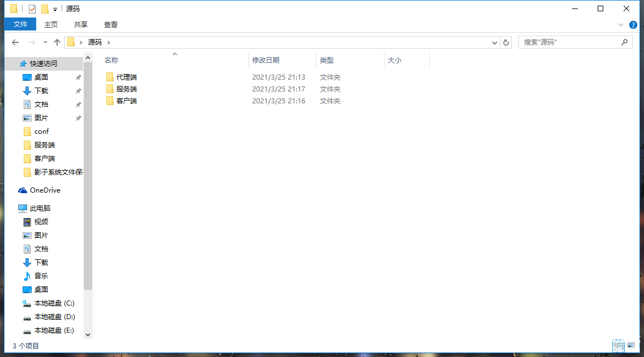This screenshot has width=644, height=357.
Task: Switch to details view icon in status bar
Action: (618, 346)
